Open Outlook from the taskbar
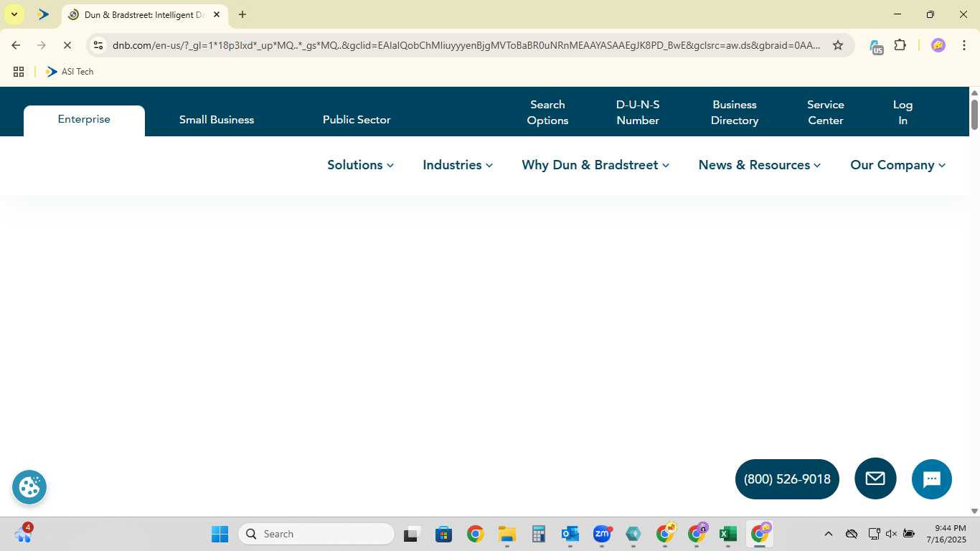Screen dimensions: 980x551 [x=570, y=534]
